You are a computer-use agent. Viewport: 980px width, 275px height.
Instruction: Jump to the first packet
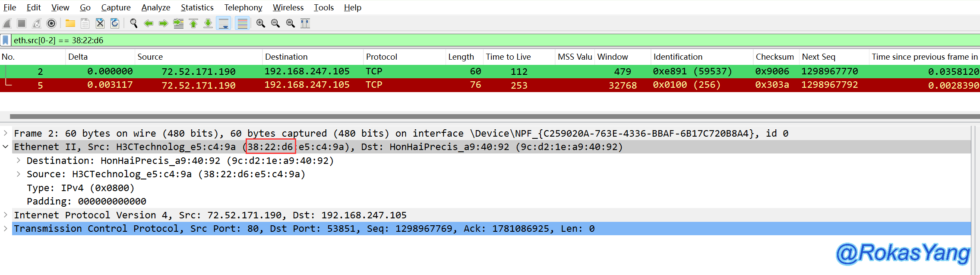[x=193, y=23]
